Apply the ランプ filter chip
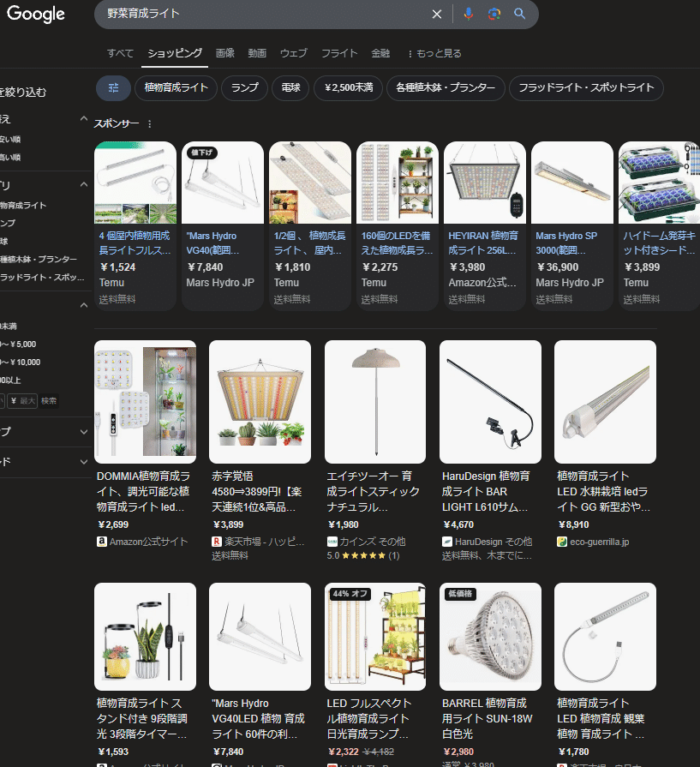Viewport: 700px width, 767px height. (244, 88)
